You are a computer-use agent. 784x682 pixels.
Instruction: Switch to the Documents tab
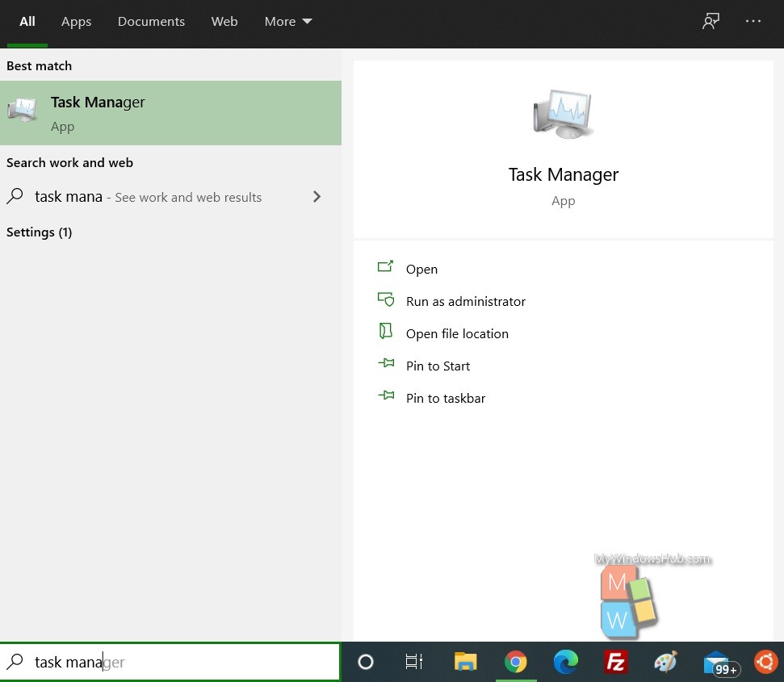point(151,22)
